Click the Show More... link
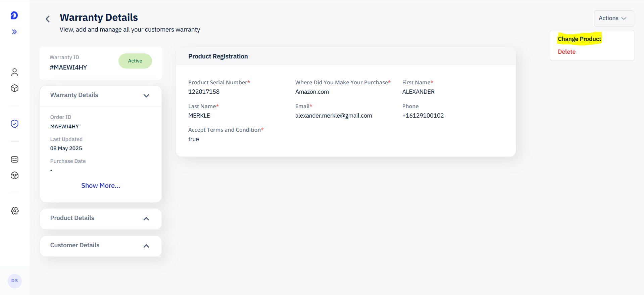 point(101,186)
